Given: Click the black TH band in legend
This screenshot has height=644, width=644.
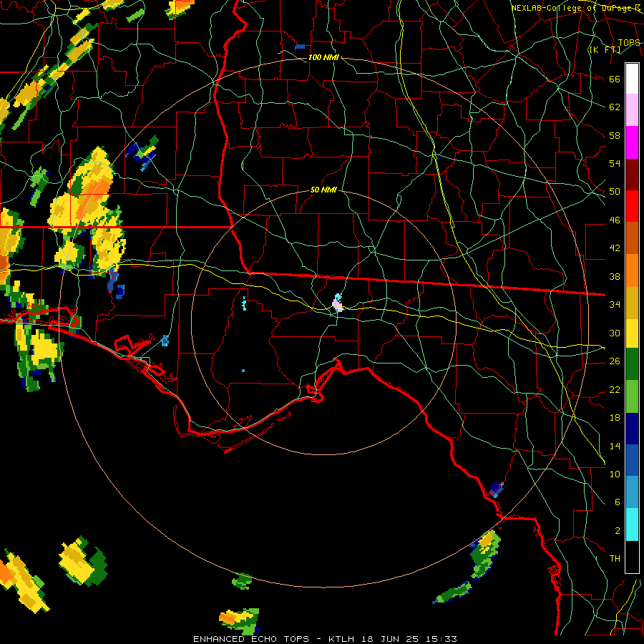Looking at the screenshot, I should point(632,557).
